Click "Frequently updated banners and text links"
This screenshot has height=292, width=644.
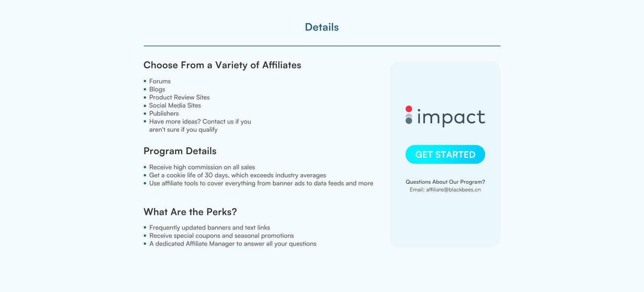click(x=209, y=228)
